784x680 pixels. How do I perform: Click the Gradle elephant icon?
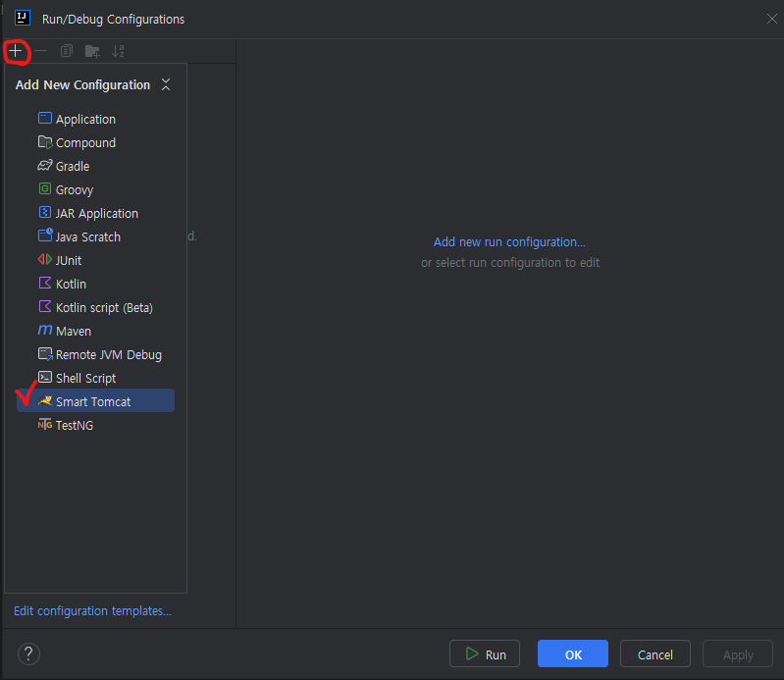tap(45, 166)
